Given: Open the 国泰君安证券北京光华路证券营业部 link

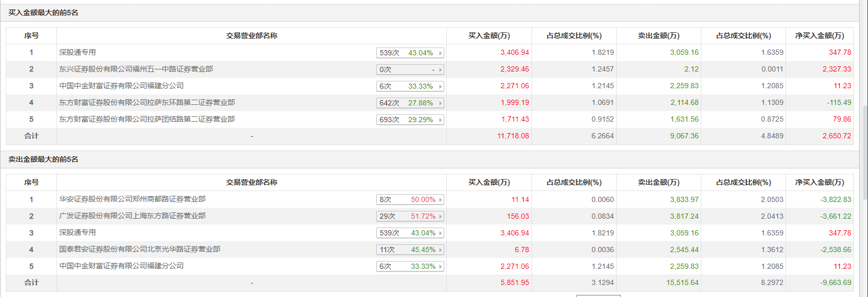Looking at the screenshot, I should (x=140, y=249).
